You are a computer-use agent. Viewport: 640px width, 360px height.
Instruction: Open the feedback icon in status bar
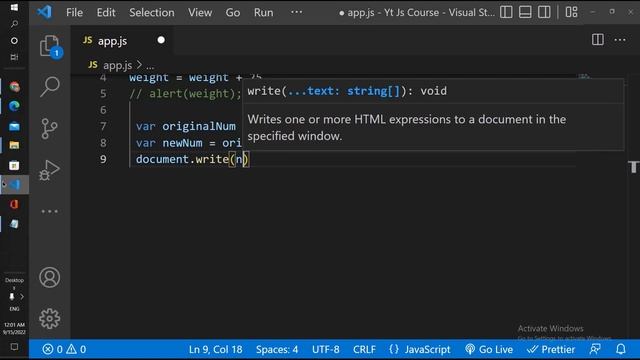(595, 349)
